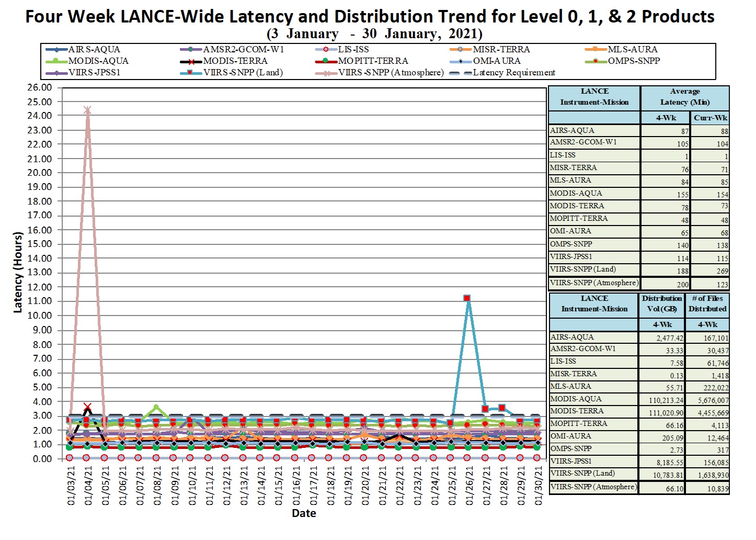
Task: Click the MISR-TERRA legend entry
Action: (x=490, y=49)
